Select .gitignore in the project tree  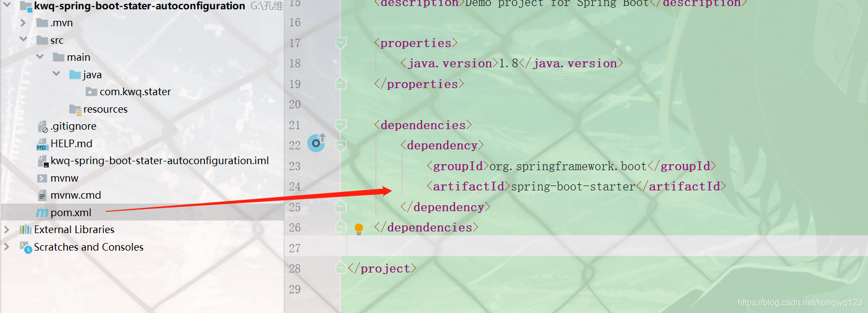73,126
